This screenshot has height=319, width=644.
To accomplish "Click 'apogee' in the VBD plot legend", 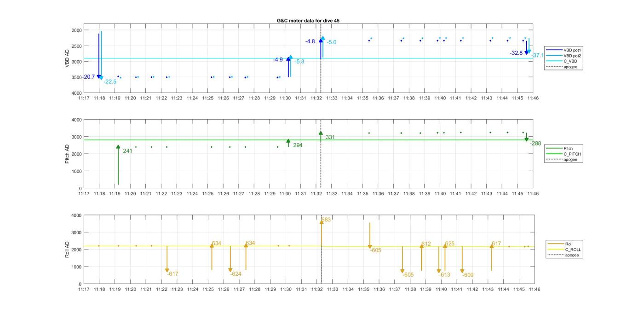I will click(562, 67).
